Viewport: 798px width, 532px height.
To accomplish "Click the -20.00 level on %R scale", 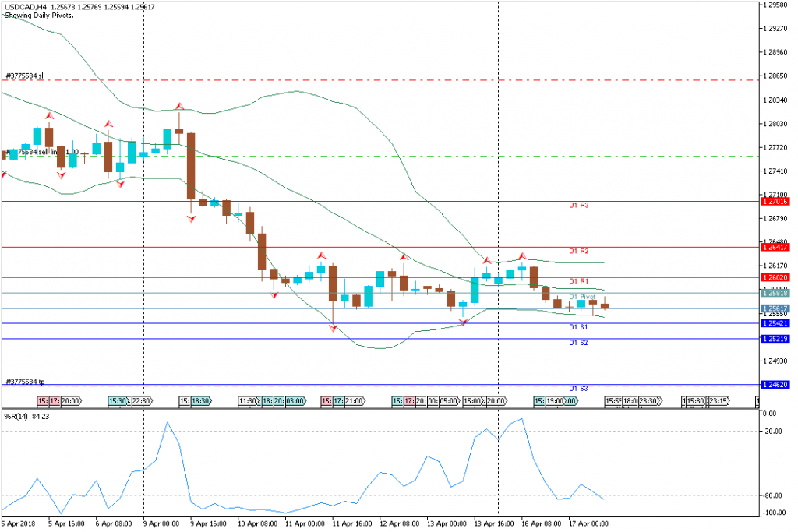I will [772, 432].
